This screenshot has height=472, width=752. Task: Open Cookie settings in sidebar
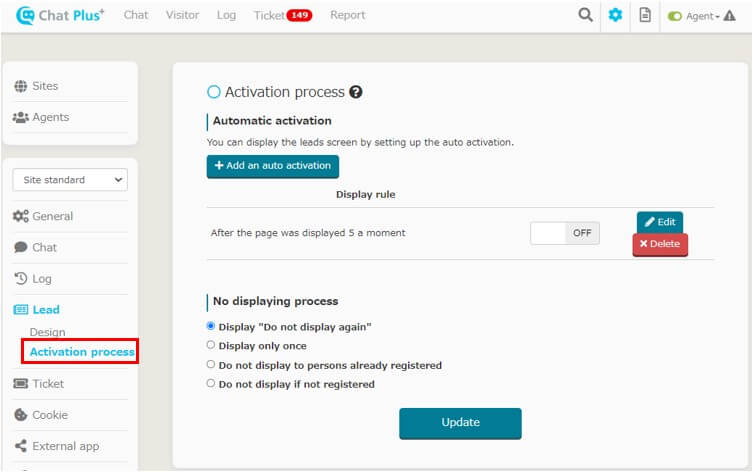click(41, 415)
